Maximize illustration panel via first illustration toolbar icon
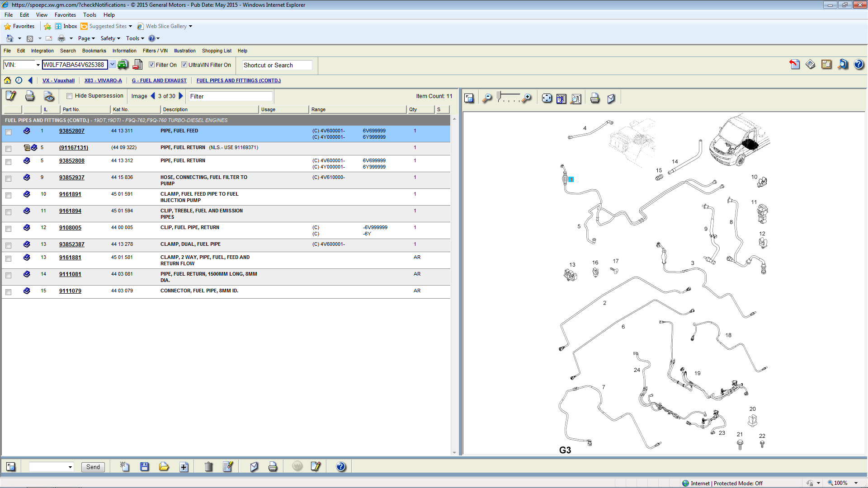 click(x=469, y=98)
